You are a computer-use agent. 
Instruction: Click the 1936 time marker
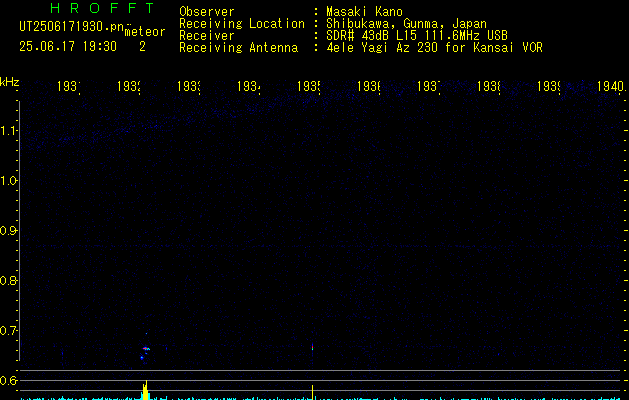click(369, 86)
